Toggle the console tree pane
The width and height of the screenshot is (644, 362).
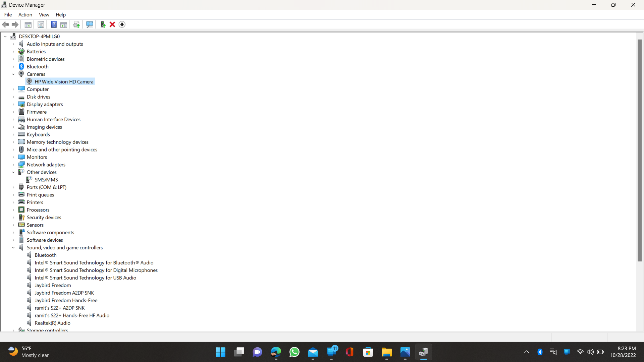[x=28, y=24]
